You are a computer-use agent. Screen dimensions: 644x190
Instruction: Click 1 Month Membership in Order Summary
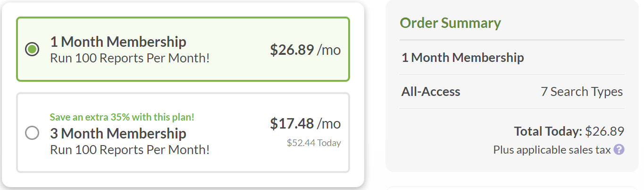pyautogui.click(x=462, y=58)
